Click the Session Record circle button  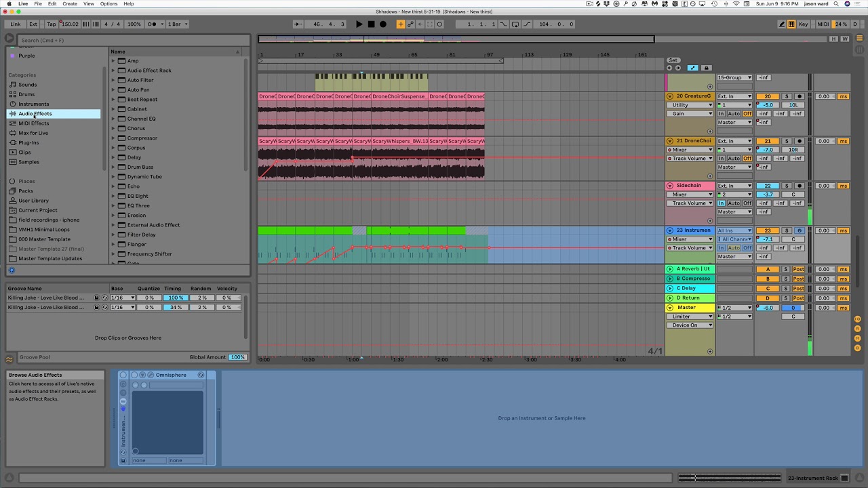pos(439,24)
